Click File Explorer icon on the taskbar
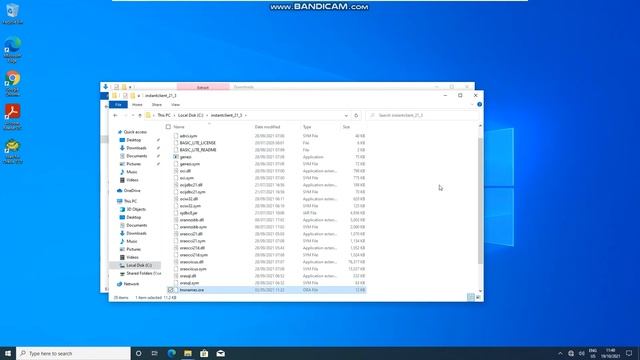The width and height of the screenshot is (640, 360). coord(188,353)
